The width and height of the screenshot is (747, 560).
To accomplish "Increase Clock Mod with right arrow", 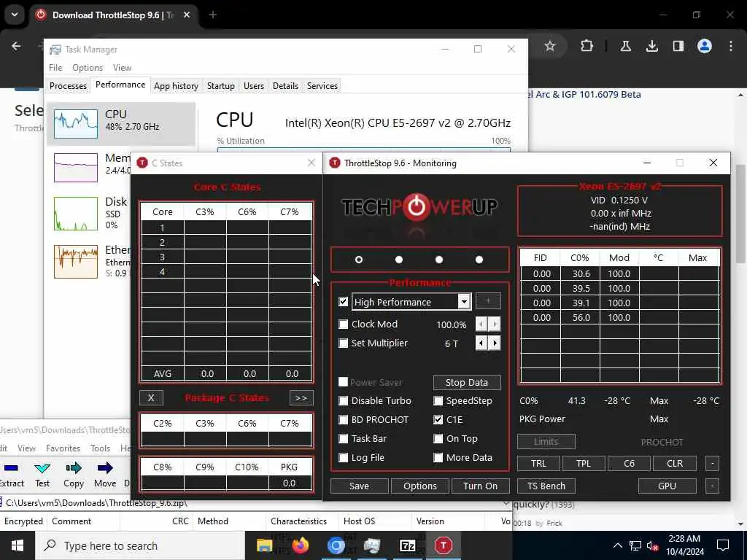I will [x=495, y=324].
